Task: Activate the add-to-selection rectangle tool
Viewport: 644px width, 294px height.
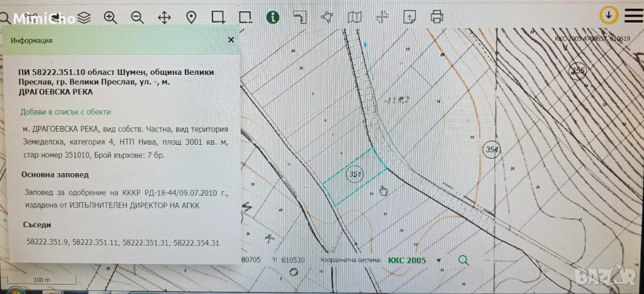Action: (218, 17)
